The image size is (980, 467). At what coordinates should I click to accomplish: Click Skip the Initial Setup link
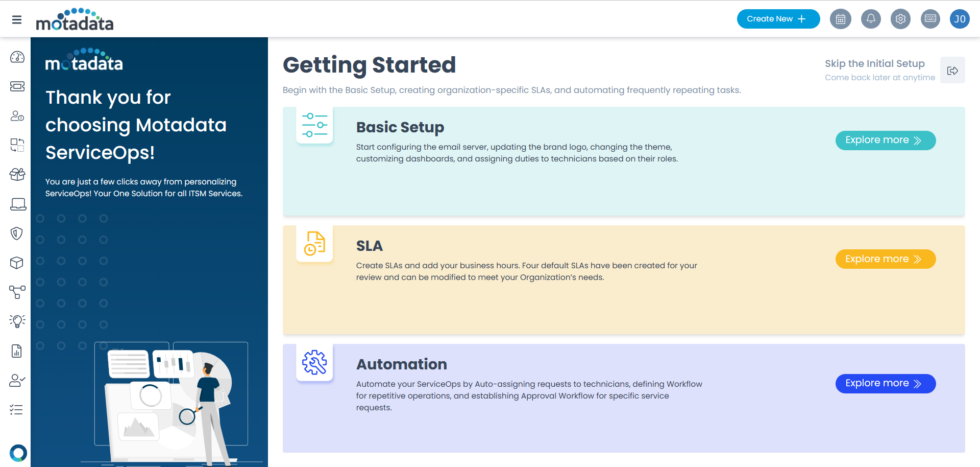(x=874, y=63)
